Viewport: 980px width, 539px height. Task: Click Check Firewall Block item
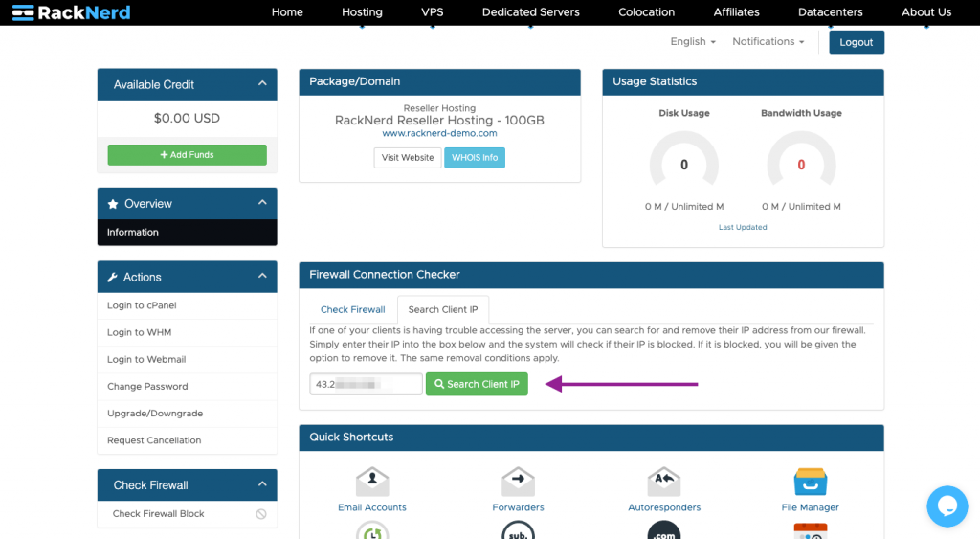click(187, 514)
